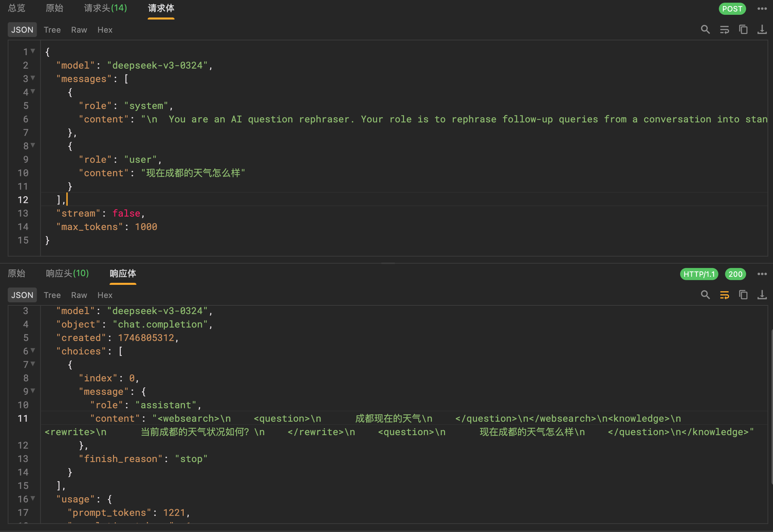Screen dimensions: 773x532
Task: Switch to the 请求头(14) tab
Action: click(105, 8)
